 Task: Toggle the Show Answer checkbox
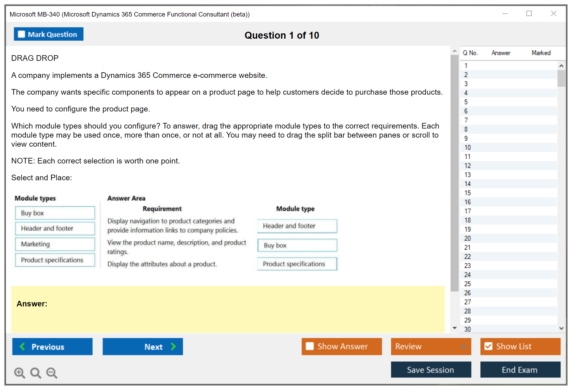[x=310, y=346]
